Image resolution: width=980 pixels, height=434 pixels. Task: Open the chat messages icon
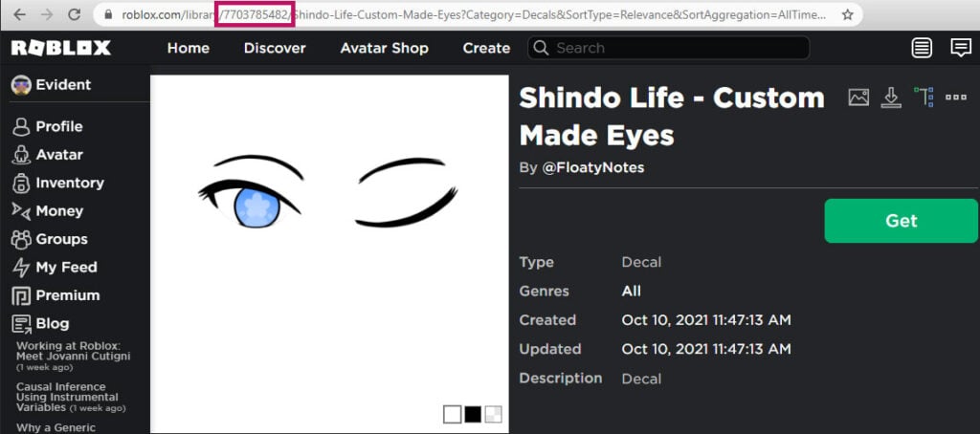coord(960,48)
